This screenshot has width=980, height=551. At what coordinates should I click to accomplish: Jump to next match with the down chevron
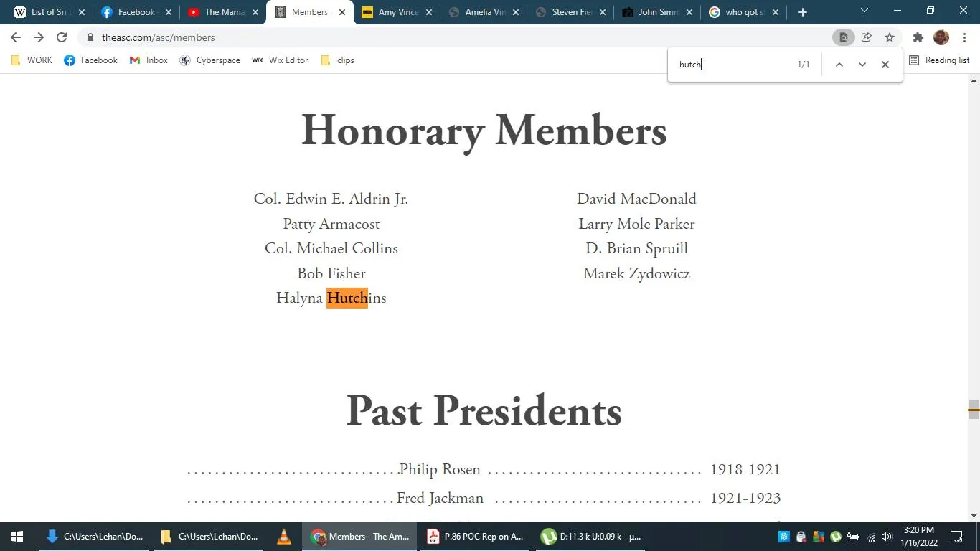pos(862,64)
